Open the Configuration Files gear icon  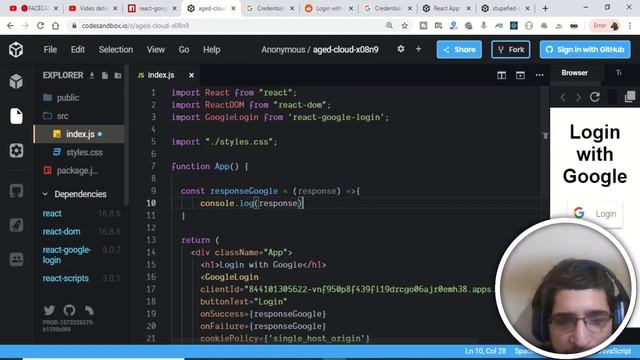coord(16,151)
